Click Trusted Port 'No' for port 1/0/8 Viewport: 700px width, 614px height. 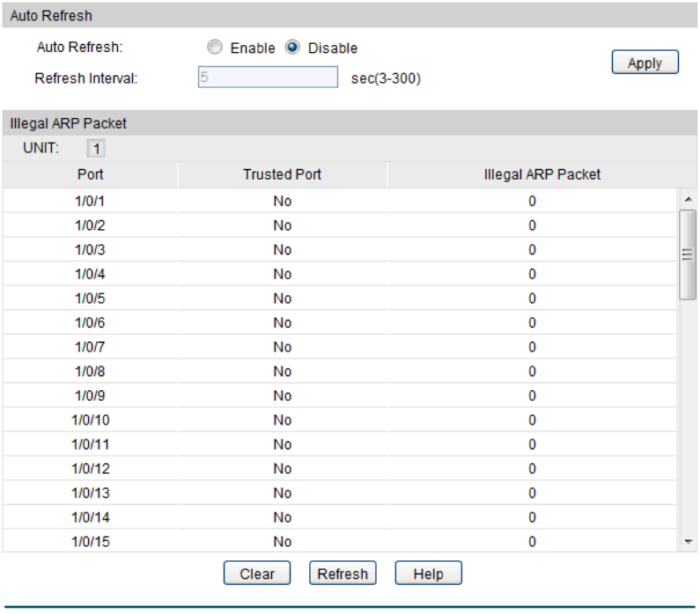(x=282, y=372)
